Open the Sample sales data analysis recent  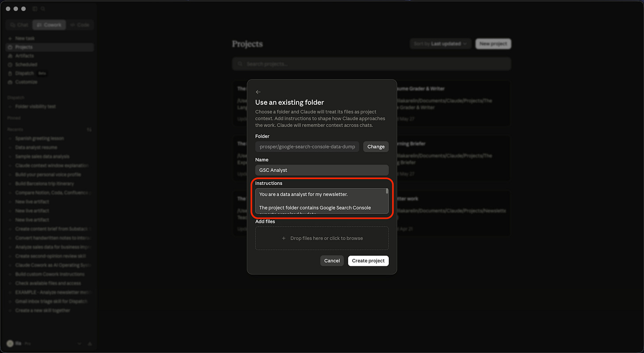tap(50, 157)
